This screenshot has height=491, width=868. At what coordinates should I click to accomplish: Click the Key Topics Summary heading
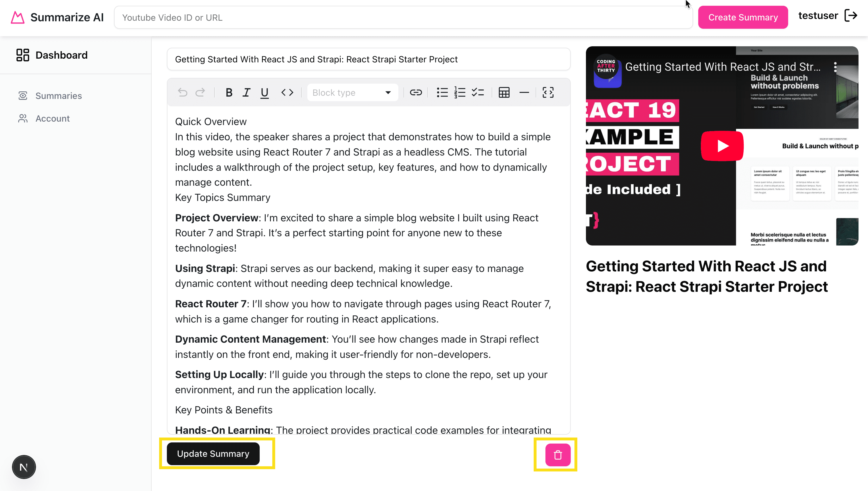point(223,197)
